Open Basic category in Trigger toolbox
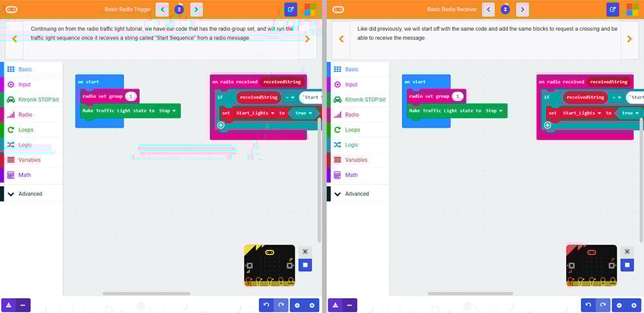Screen dimensions: 644x313 point(32,70)
